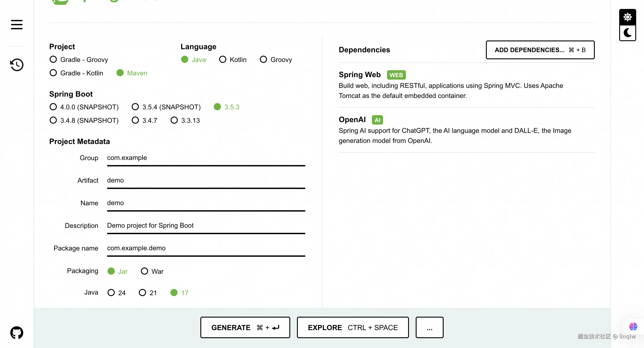The width and height of the screenshot is (644, 348).
Task: Choose Kotlin as the language
Action: tap(222, 59)
